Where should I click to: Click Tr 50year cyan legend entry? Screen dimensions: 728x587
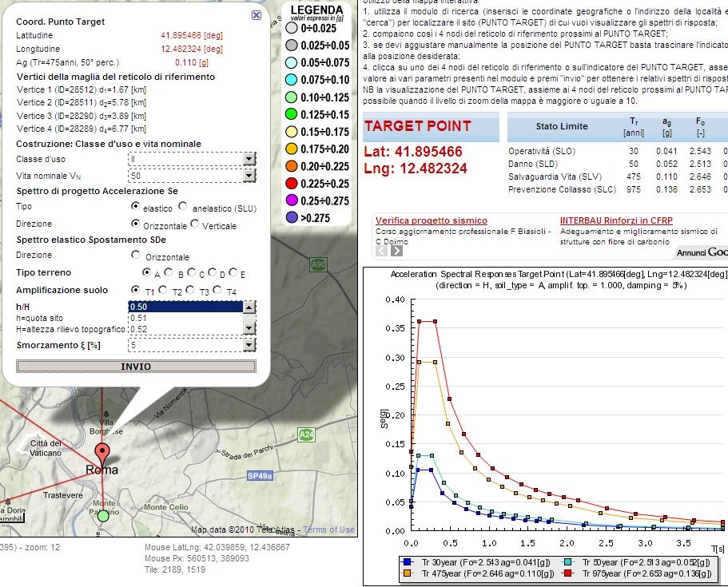637,562
